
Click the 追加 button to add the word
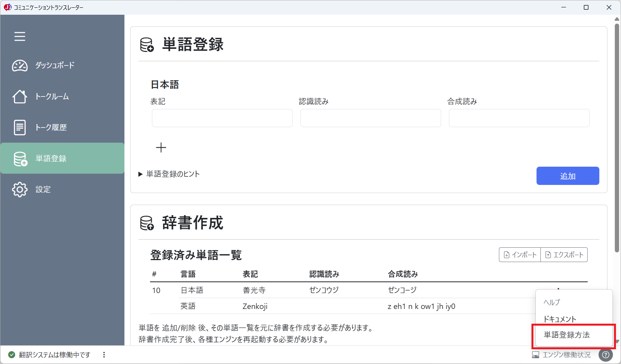568,176
